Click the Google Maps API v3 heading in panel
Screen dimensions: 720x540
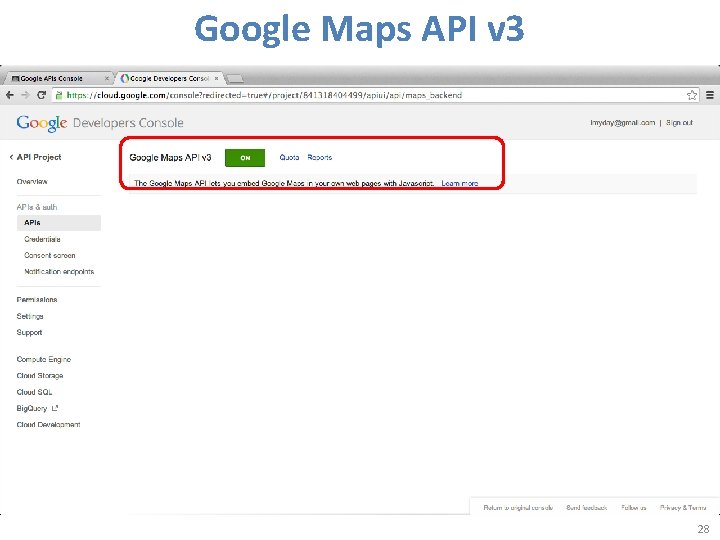[x=170, y=158]
